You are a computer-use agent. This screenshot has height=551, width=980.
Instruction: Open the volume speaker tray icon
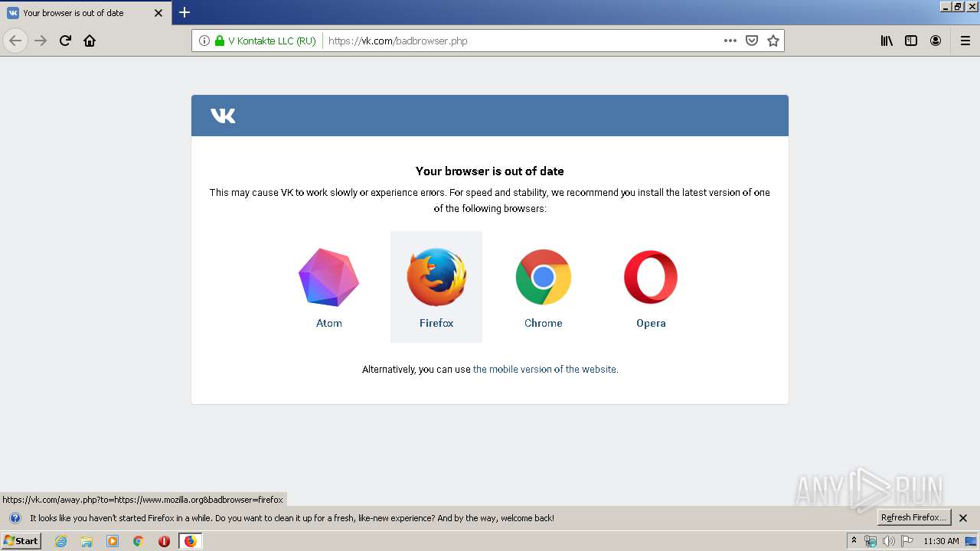(x=889, y=541)
